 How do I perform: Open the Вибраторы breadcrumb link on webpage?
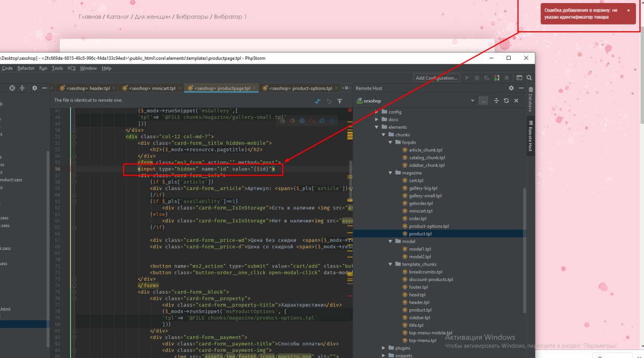tap(192, 17)
